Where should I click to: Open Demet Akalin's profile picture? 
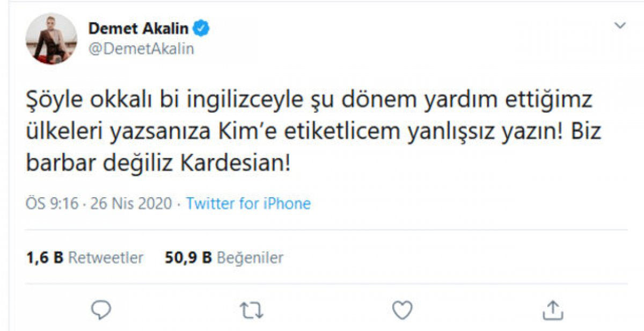pyautogui.click(x=52, y=39)
